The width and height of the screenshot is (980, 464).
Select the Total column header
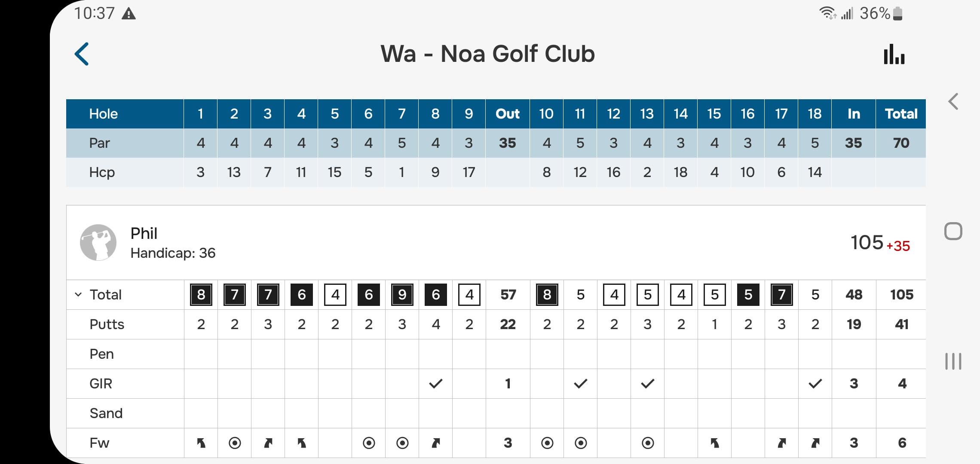(x=901, y=114)
